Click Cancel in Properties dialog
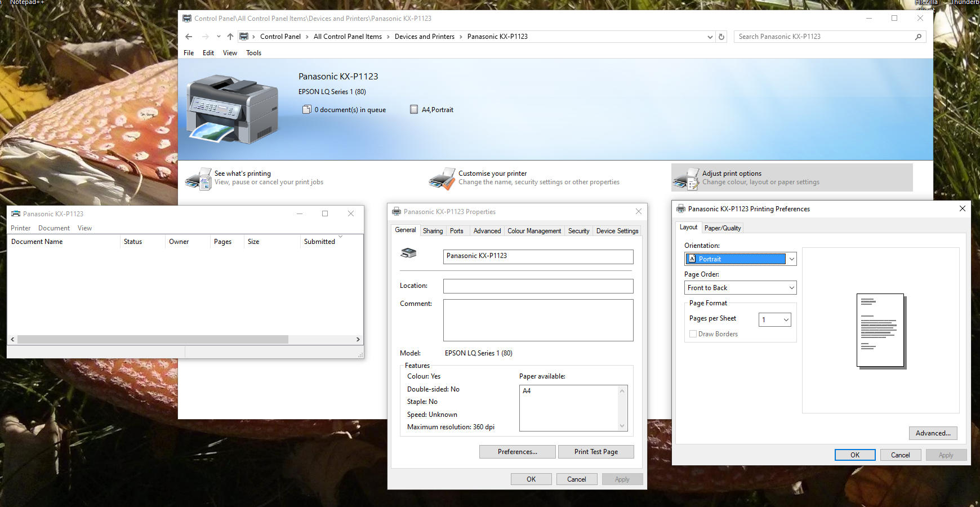 (577, 479)
